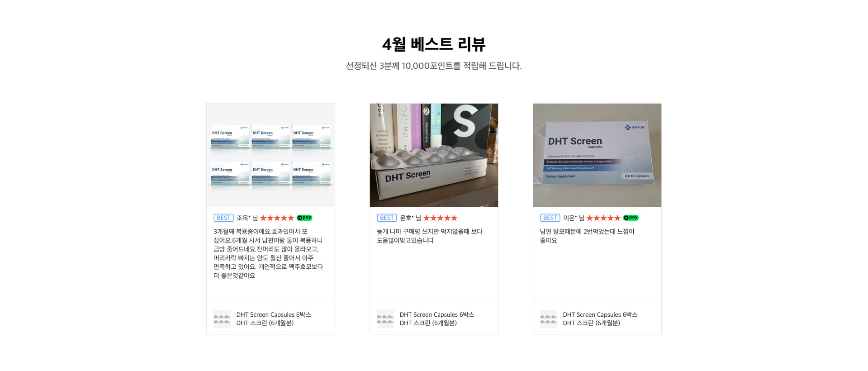The width and height of the screenshot is (868, 371).
Task: Click the five-star rating of 문호* review
Action: (x=440, y=218)
